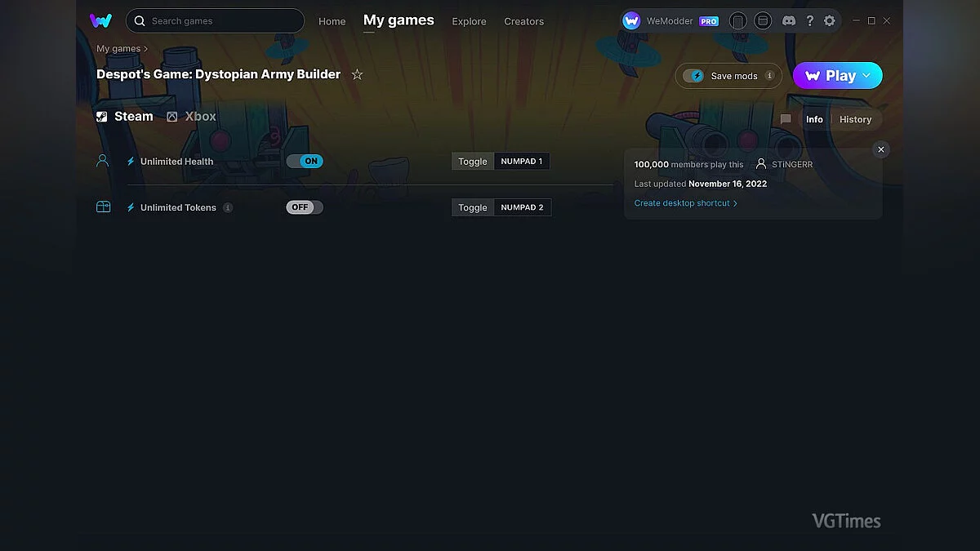Open the overlay window icon in header
The width and height of the screenshot is (980, 551).
(x=763, y=21)
